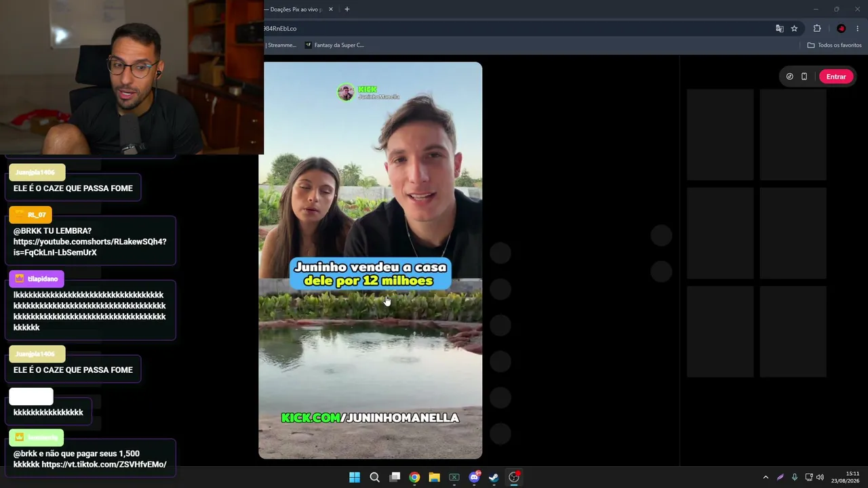Screen dimensions: 868x488
Task: Open the YouTube shorts link in RL_07's message
Action: pos(90,247)
